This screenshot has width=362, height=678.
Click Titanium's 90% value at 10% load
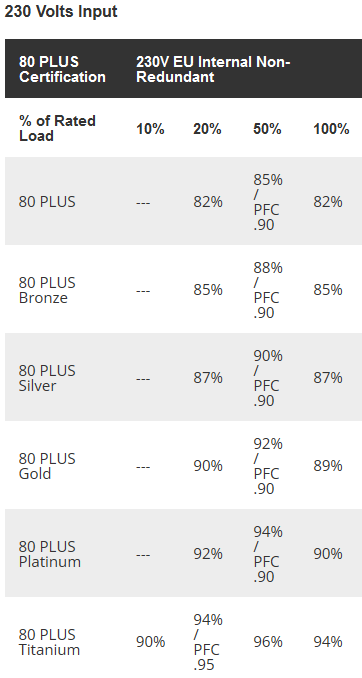click(x=151, y=642)
